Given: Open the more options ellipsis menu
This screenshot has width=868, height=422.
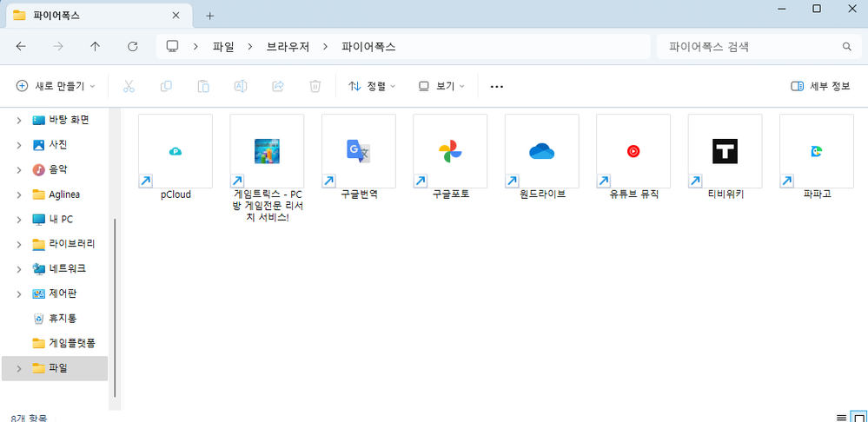Looking at the screenshot, I should point(497,86).
